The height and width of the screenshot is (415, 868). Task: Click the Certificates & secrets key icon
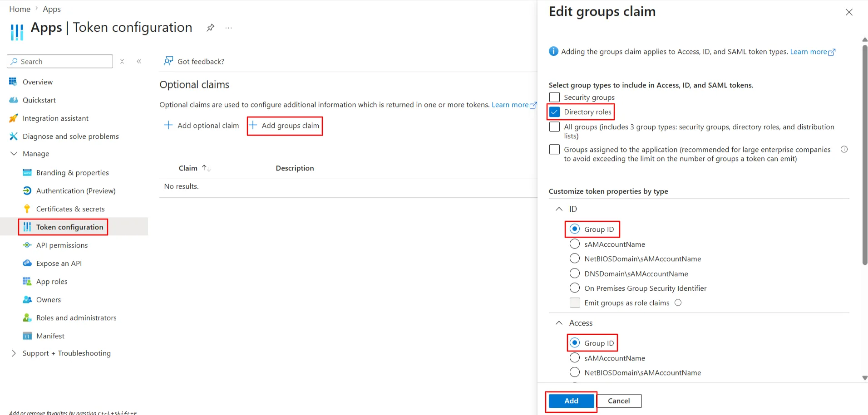pyautogui.click(x=27, y=209)
